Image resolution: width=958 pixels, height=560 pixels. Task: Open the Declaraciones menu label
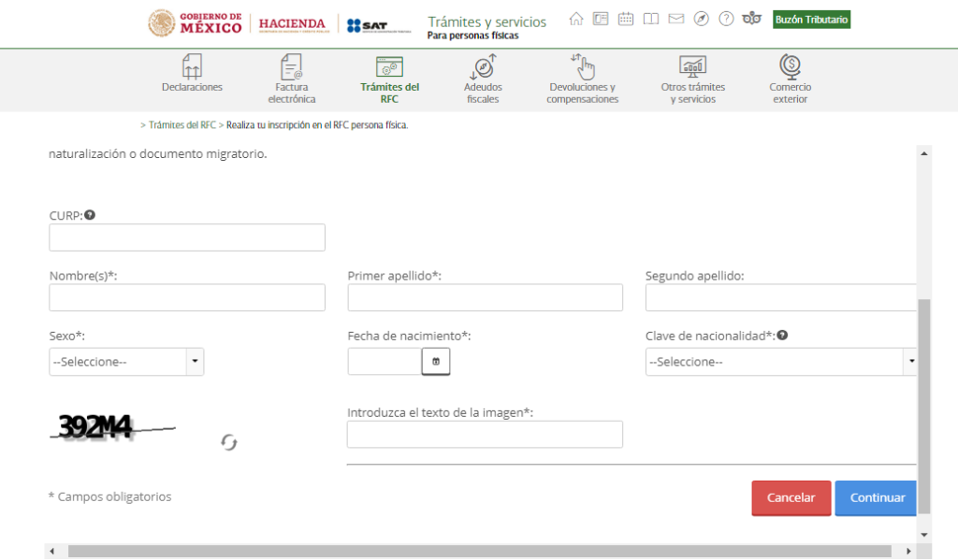192,87
